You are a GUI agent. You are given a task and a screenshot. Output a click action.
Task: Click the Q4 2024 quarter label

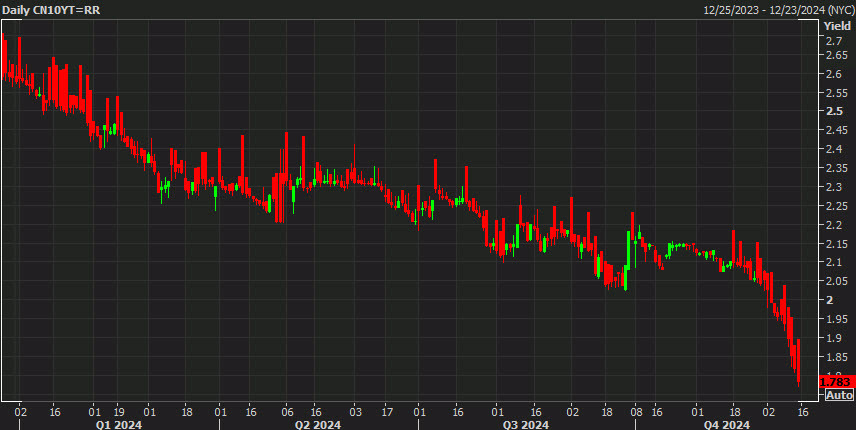(x=727, y=425)
